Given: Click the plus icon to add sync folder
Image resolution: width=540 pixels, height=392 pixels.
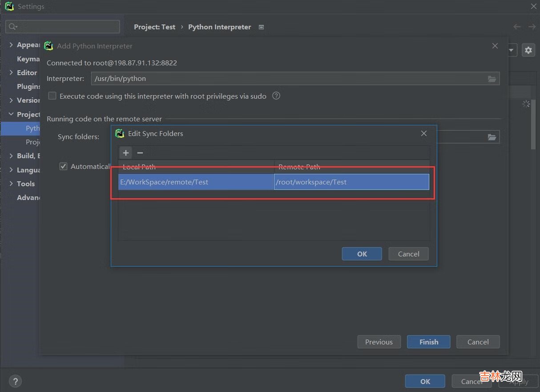Looking at the screenshot, I should pos(126,153).
